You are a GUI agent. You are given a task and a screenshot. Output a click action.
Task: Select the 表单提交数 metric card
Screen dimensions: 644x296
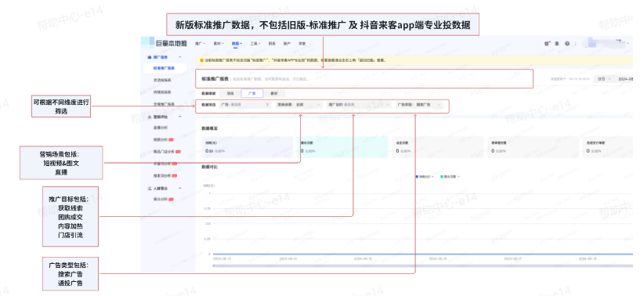click(x=533, y=147)
